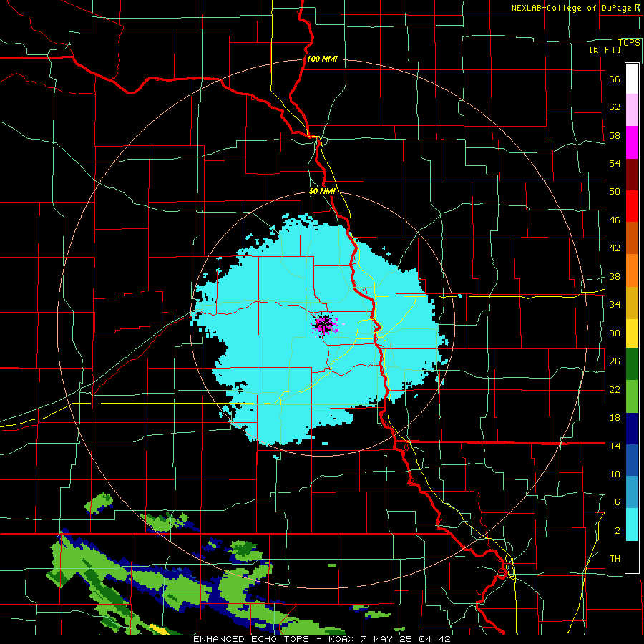Click the '66' legend value
The image size is (644, 644).
tap(615, 79)
